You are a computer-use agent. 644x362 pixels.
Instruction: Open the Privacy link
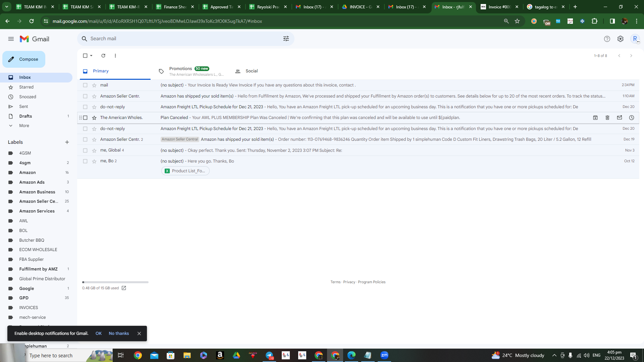click(349, 282)
